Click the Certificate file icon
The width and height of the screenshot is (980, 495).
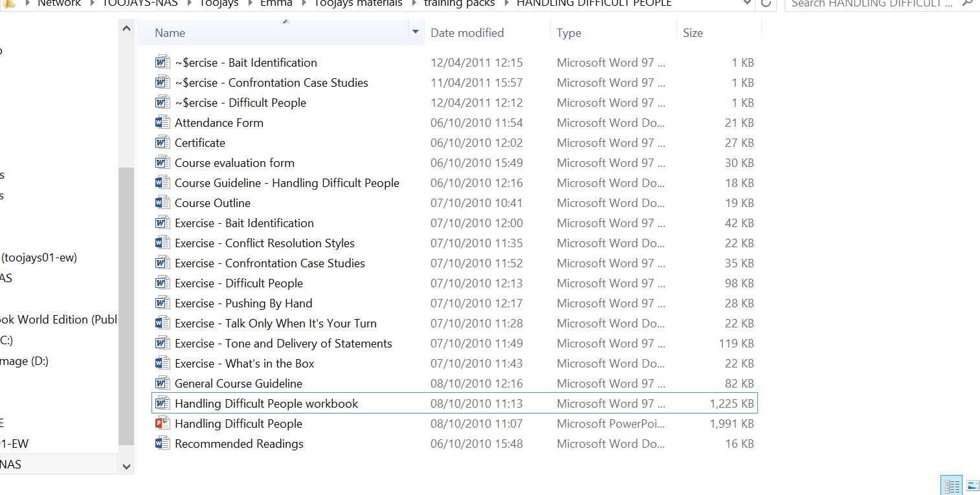(162, 142)
